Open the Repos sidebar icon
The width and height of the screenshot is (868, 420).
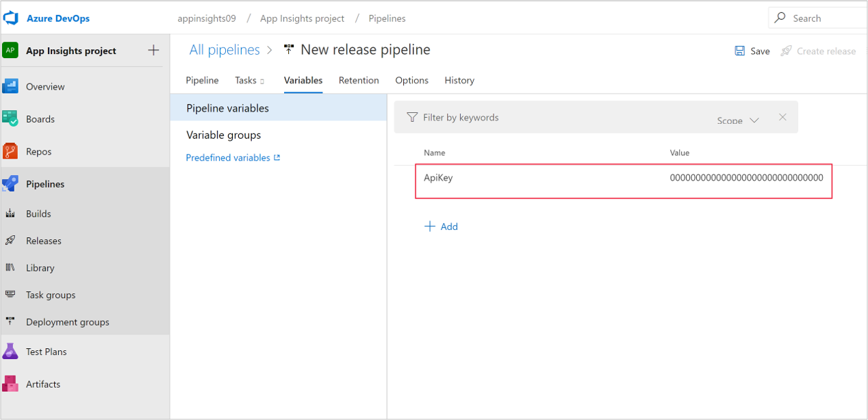click(x=10, y=151)
